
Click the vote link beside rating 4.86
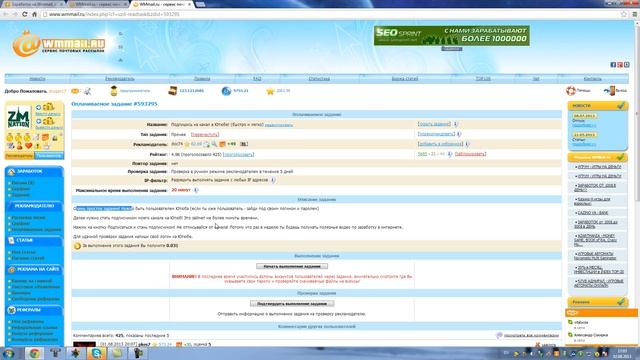238,155
